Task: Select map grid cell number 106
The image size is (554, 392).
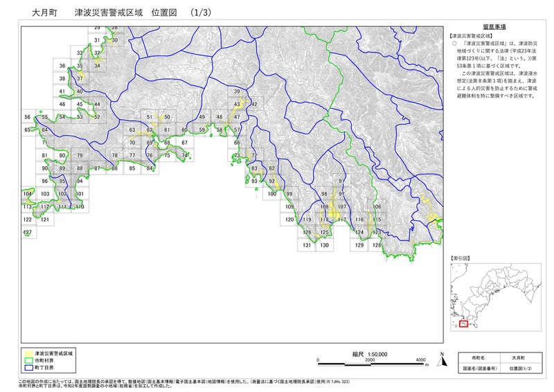Action: (377, 207)
